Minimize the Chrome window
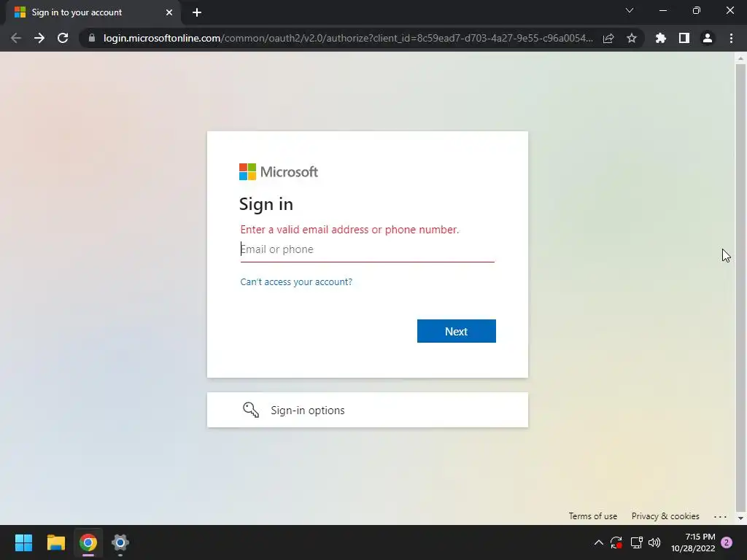The height and width of the screenshot is (560, 747). 662,10
